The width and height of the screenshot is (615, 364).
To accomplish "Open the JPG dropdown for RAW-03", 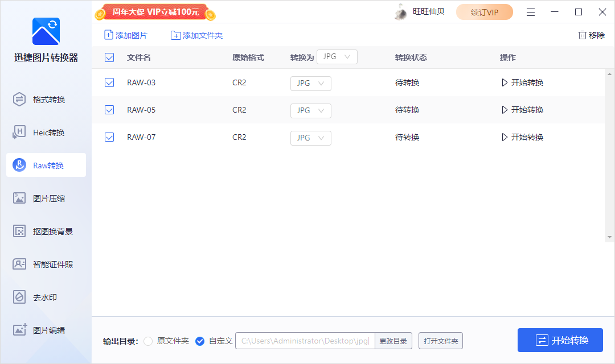I will coord(310,83).
